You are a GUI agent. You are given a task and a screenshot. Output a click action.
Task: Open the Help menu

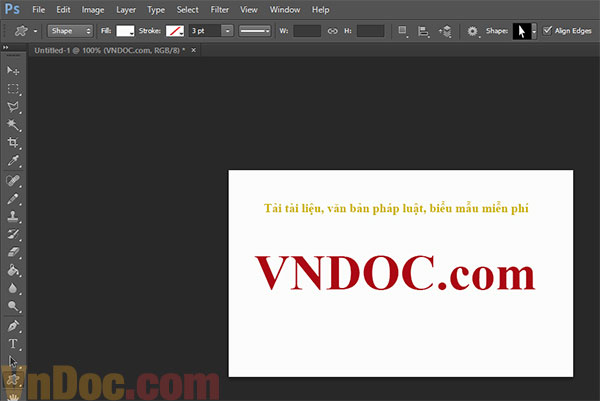[x=320, y=10]
